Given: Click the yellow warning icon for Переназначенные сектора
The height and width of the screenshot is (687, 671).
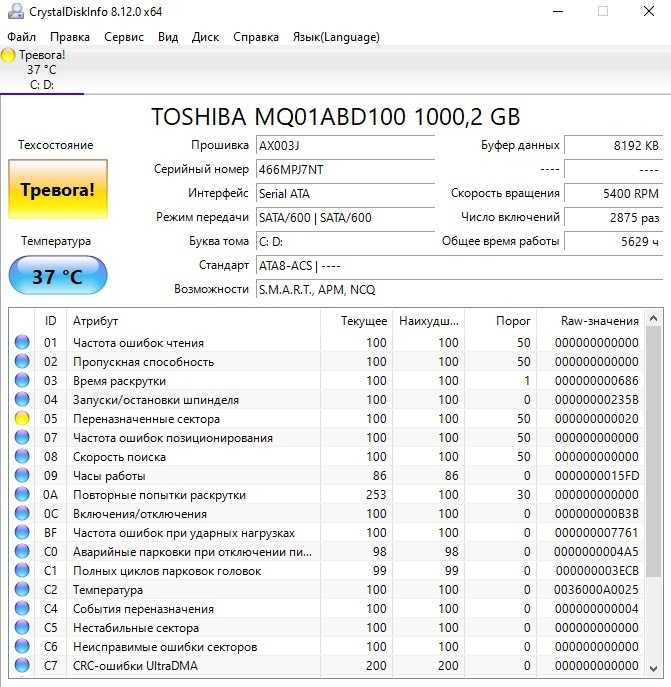Looking at the screenshot, I should (x=22, y=418).
